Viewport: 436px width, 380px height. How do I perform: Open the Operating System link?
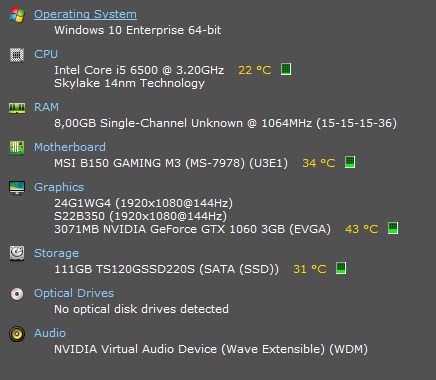pyautogui.click(x=85, y=14)
